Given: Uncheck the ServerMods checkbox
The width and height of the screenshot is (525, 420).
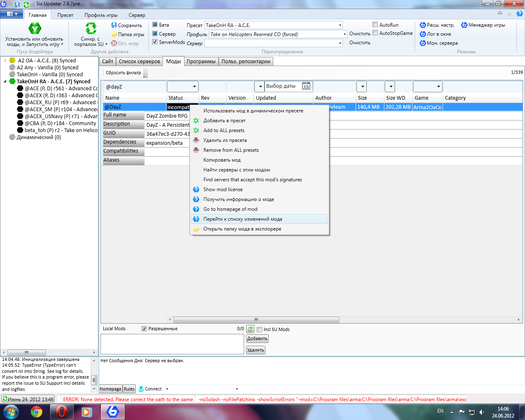Looking at the screenshot, I should pyautogui.click(x=155, y=42).
